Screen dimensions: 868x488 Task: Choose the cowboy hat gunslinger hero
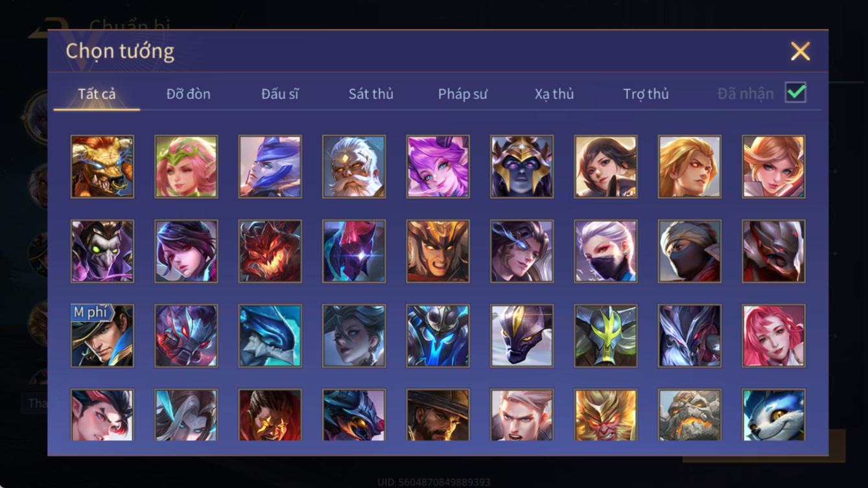[x=438, y=415]
